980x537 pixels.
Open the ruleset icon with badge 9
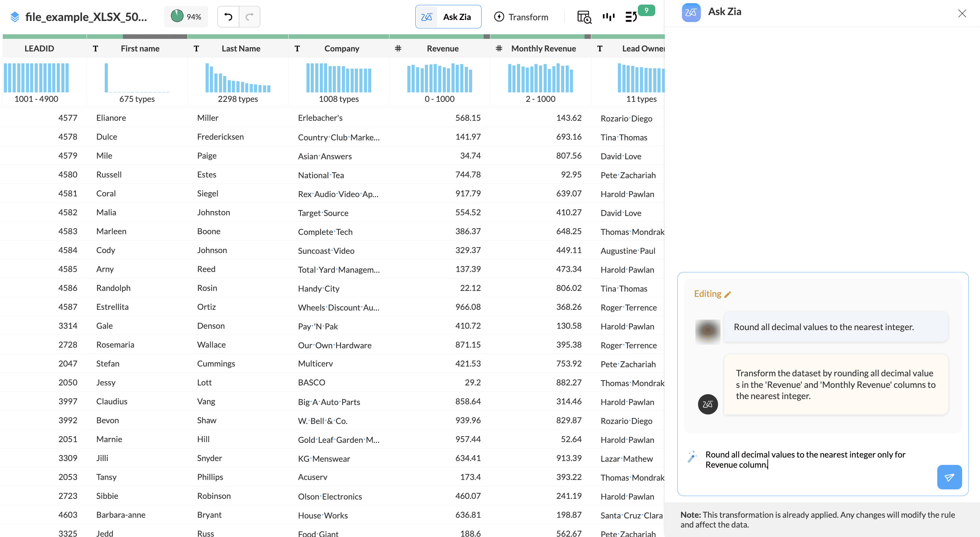pos(632,17)
